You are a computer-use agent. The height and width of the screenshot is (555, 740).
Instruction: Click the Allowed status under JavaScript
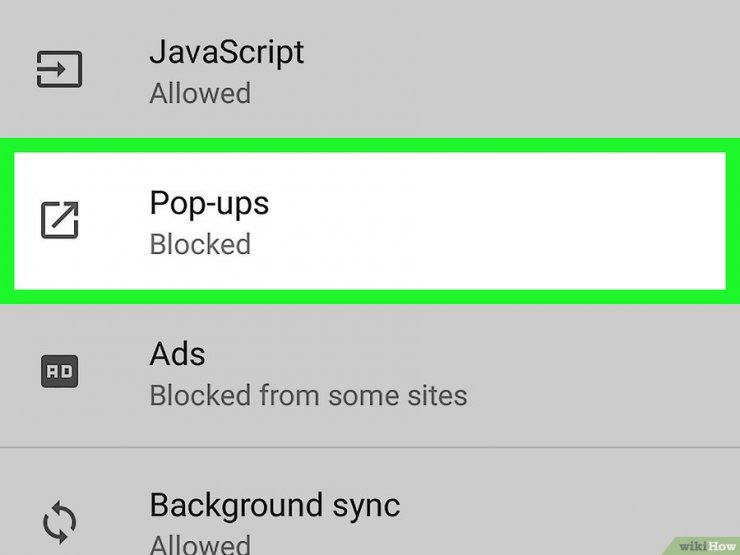tap(200, 93)
